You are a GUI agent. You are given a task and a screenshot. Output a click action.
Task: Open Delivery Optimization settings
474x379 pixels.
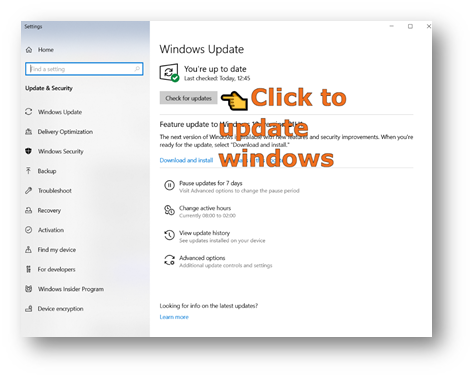tap(65, 131)
